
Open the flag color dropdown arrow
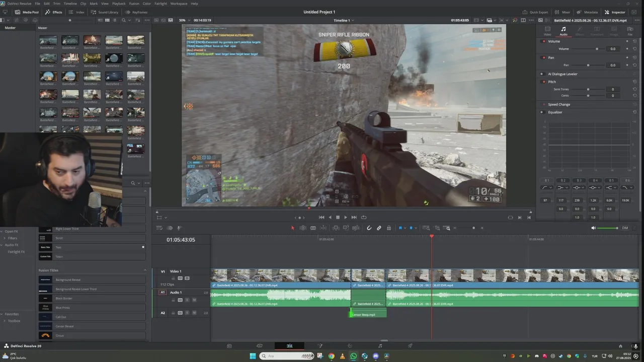[405, 228]
